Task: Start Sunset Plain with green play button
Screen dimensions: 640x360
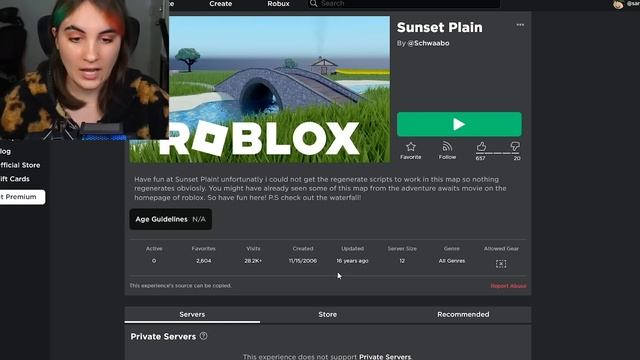Action: pyautogui.click(x=459, y=124)
